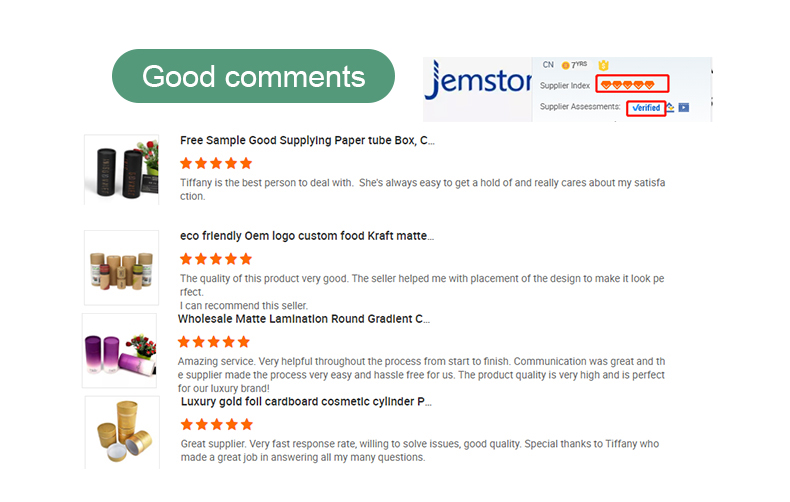Open Luxury gold foil cardboard cosmetic cylinder link
This screenshot has height=502, width=790.
pos(306,401)
